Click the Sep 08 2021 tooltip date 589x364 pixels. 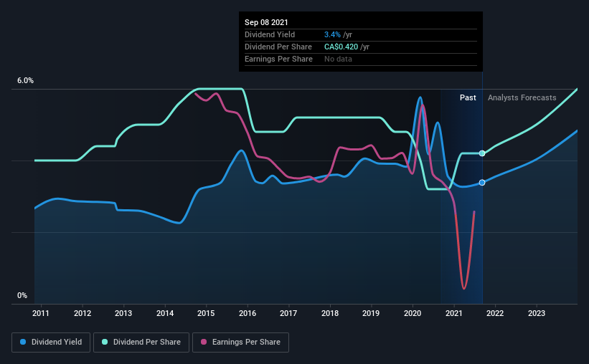[266, 22]
